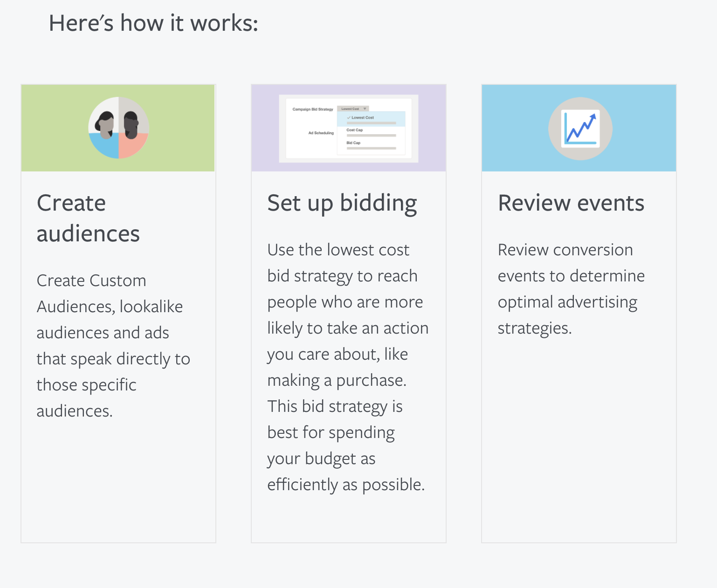Click the checkmark beside highlighted Lowest Cost option
Screen dimensions: 717x588
click(349, 117)
